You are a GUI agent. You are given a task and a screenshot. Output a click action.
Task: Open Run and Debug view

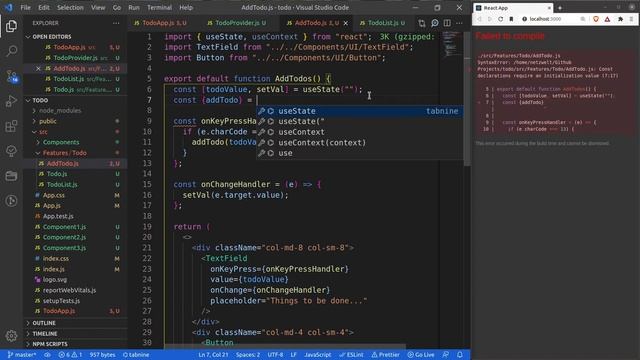point(11,101)
